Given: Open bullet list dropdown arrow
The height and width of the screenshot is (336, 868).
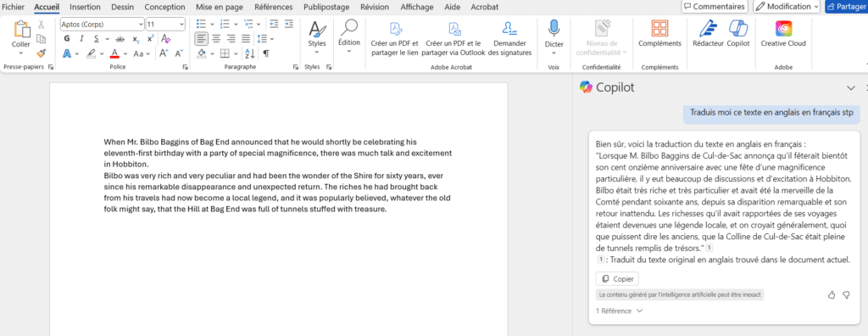Looking at the screenshot, I should click(x=212, y=25).
